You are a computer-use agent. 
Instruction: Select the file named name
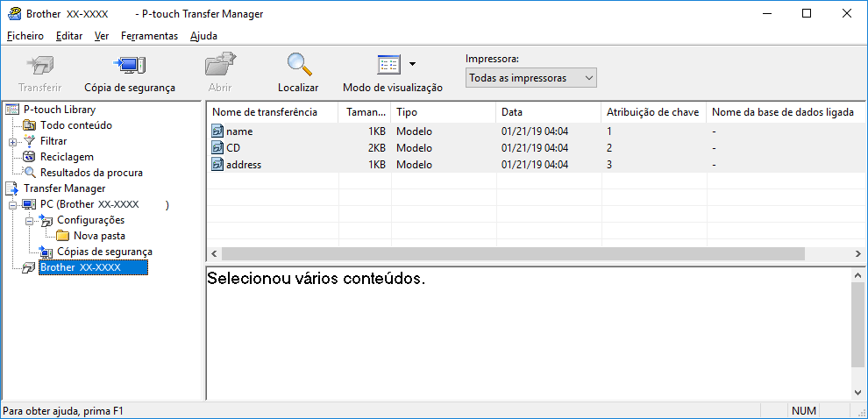pyautogui.click(x=239, y=131)
